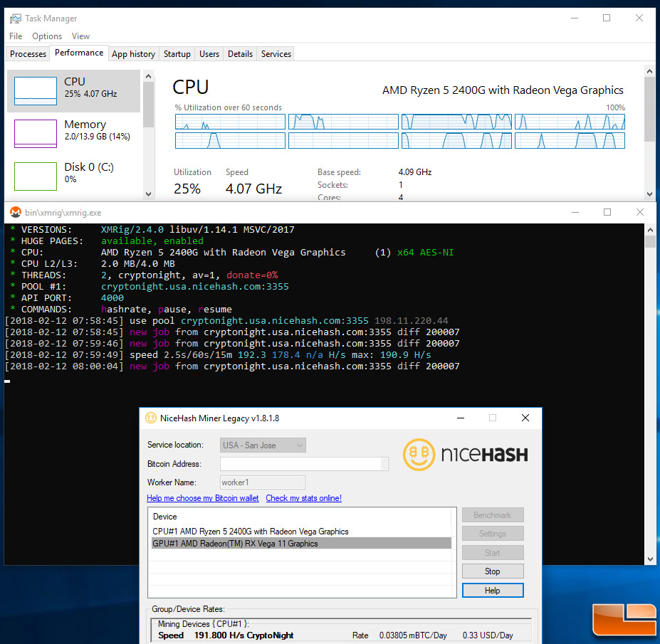Click scroll up arrow of Task Manager main pane
Image resolution: width=660 pixels, height=644 pixels.
click(x=649, y=71)
